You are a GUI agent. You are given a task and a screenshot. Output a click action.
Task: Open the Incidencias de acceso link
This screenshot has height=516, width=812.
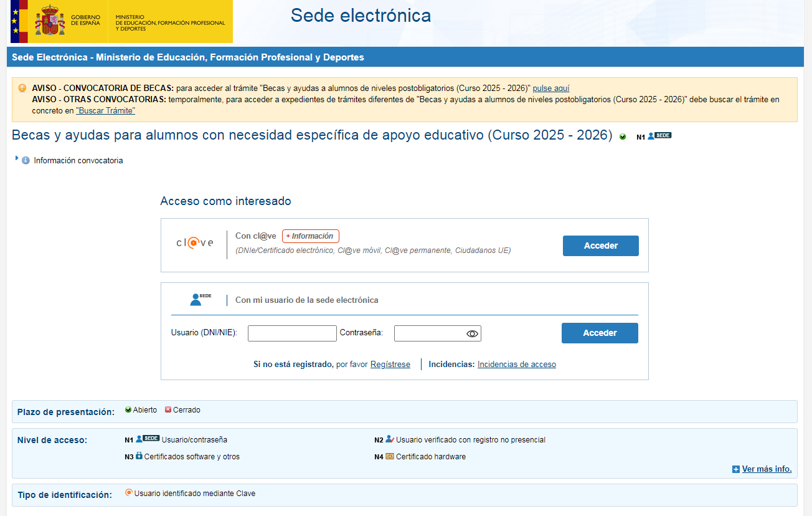pos(516,365)
